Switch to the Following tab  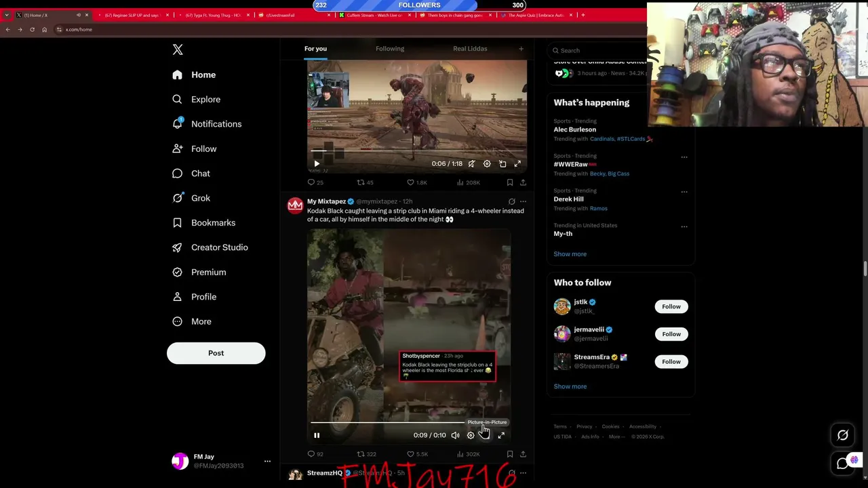pyautogui.click(x=390, y=49)
